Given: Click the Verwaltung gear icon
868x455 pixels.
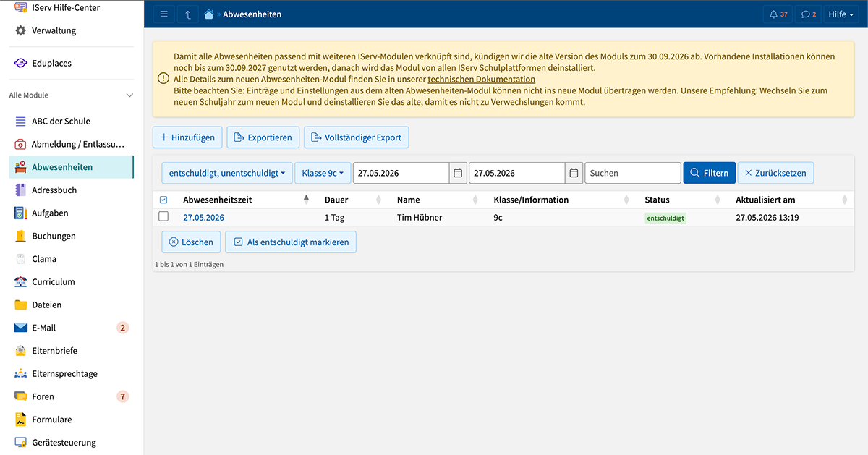Looking at the screenshot, I should 20,30.
